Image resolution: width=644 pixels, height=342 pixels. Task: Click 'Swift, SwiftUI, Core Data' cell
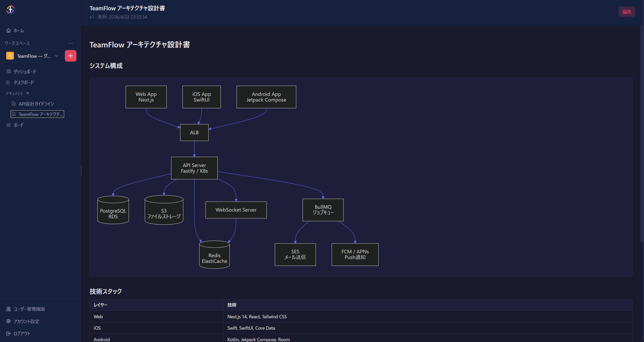pyautogui.click(x=428, y=328)
